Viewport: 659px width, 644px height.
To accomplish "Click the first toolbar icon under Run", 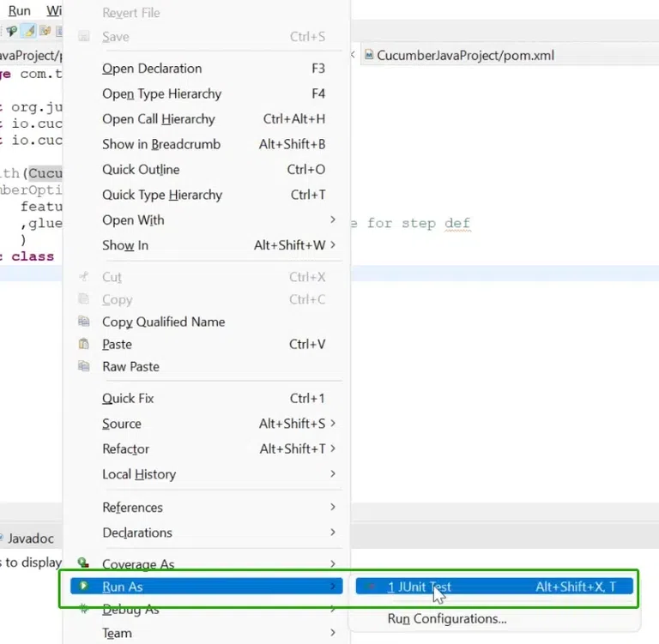I will [12, 31].
